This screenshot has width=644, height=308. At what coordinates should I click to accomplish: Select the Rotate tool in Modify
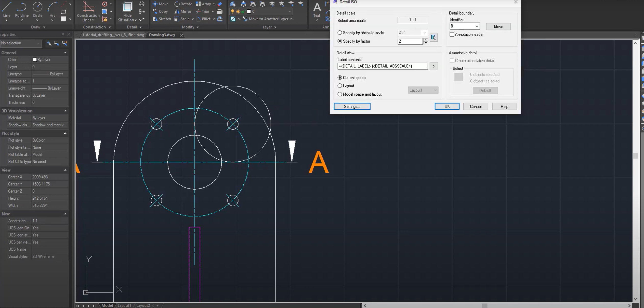click(x=183, y=4)
